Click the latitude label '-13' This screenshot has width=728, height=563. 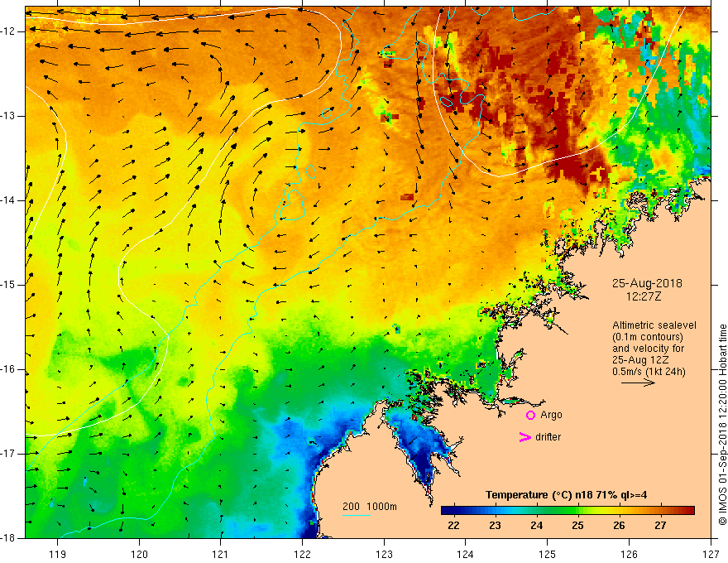(x=8, y=116)
